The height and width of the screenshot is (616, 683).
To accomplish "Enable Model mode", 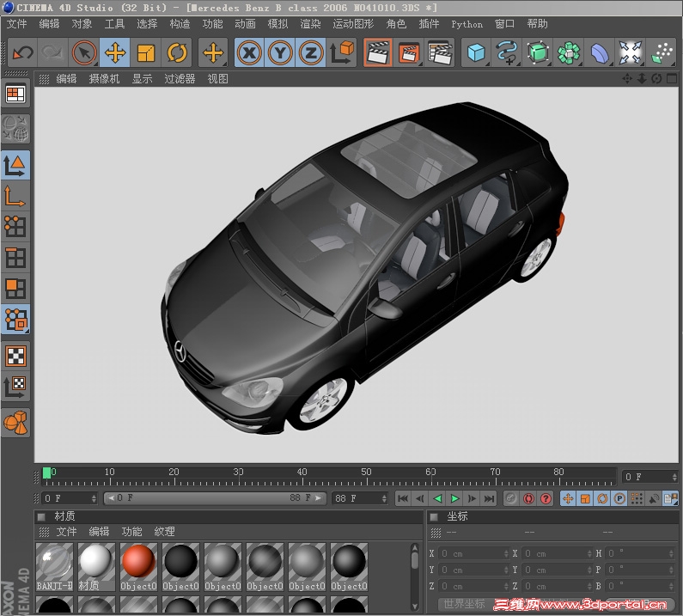I will coord(15,166).
